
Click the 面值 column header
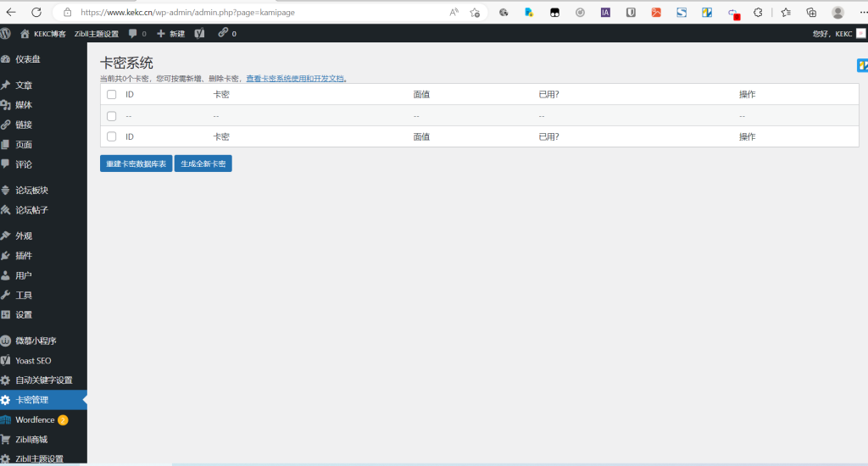tap(422, 95)
